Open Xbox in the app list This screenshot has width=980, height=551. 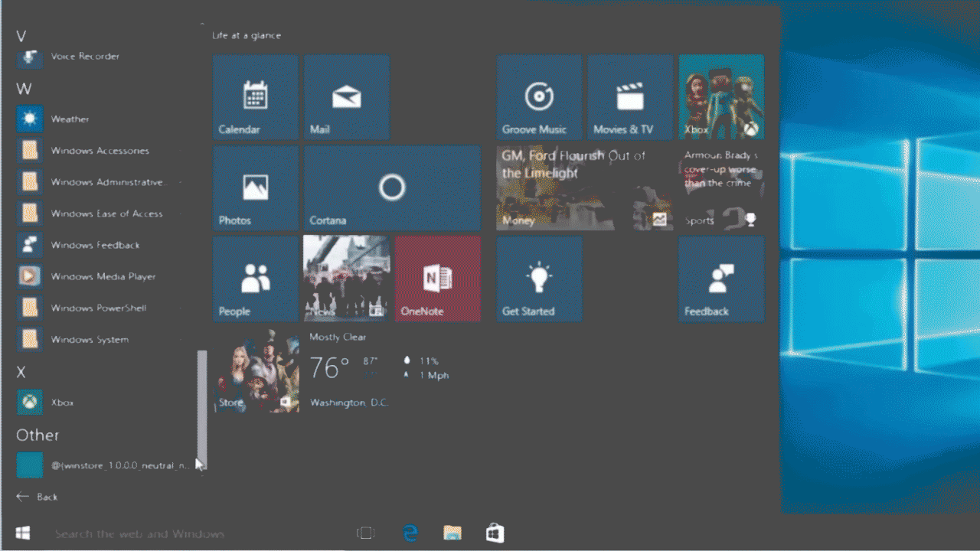point(100,403)
